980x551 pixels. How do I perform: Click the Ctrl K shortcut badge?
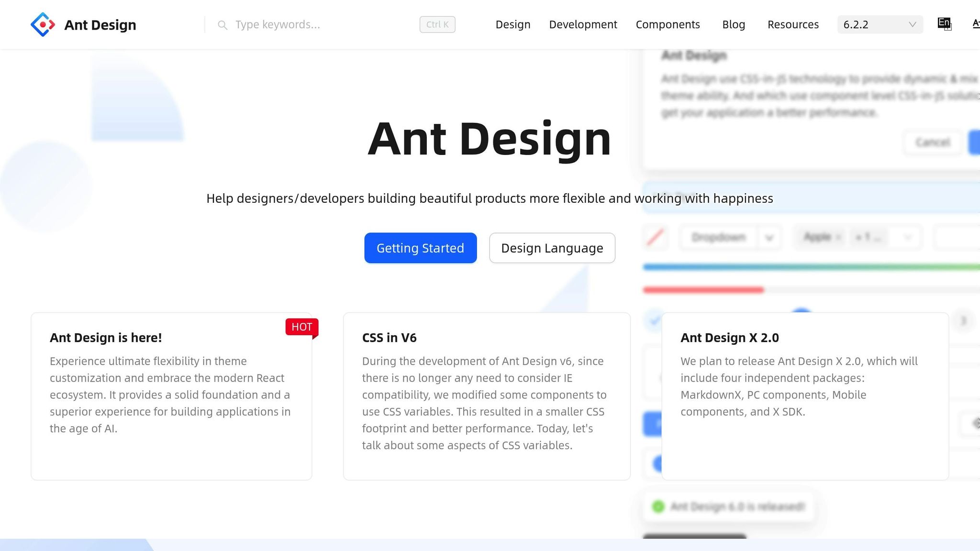pos(437,24)
